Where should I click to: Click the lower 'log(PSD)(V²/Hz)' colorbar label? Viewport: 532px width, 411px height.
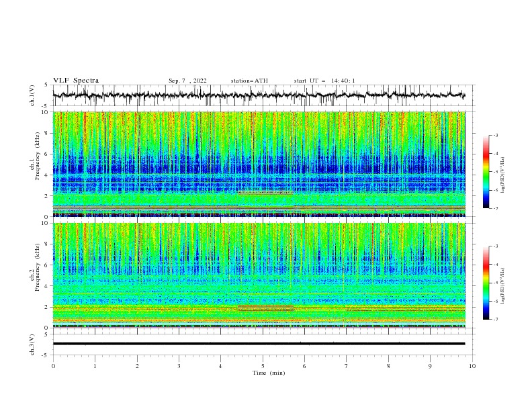point(503,285)
